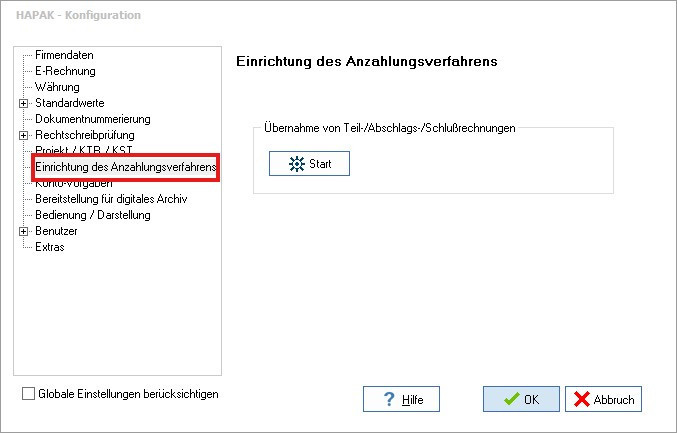Select the Standardwerte tree entry
Viewport: 677px width, 433px height.
70,103
